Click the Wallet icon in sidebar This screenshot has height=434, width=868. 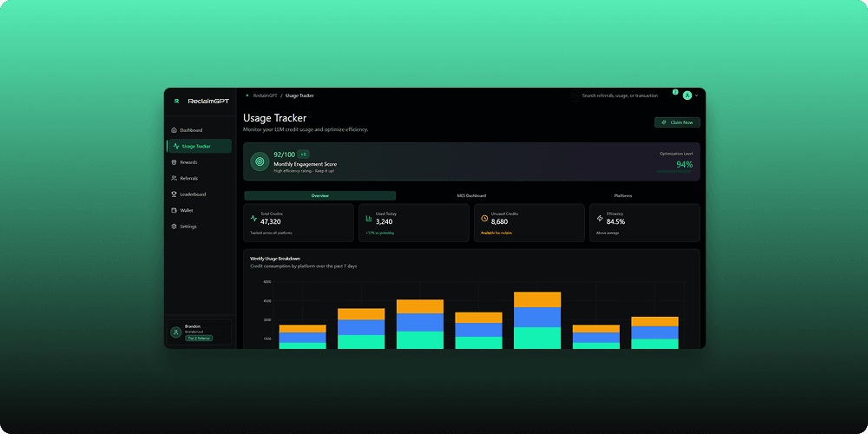pos(174,210)
